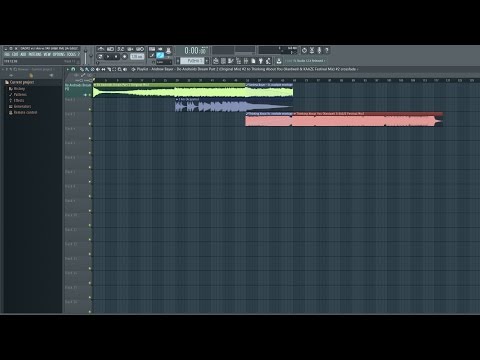This screenshot has width=480, height=360.
Task: Click the tempo tapper icon
Action: [x=268, y=61]
